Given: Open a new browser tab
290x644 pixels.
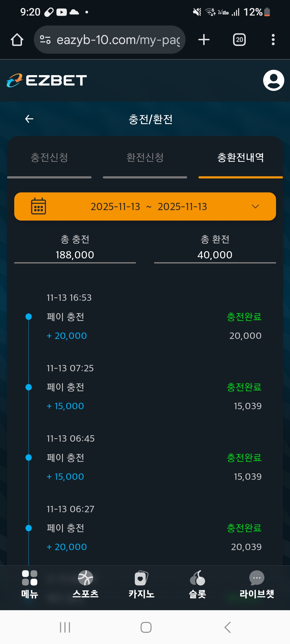Looking at the screenshot, I should tap(204, 40).
